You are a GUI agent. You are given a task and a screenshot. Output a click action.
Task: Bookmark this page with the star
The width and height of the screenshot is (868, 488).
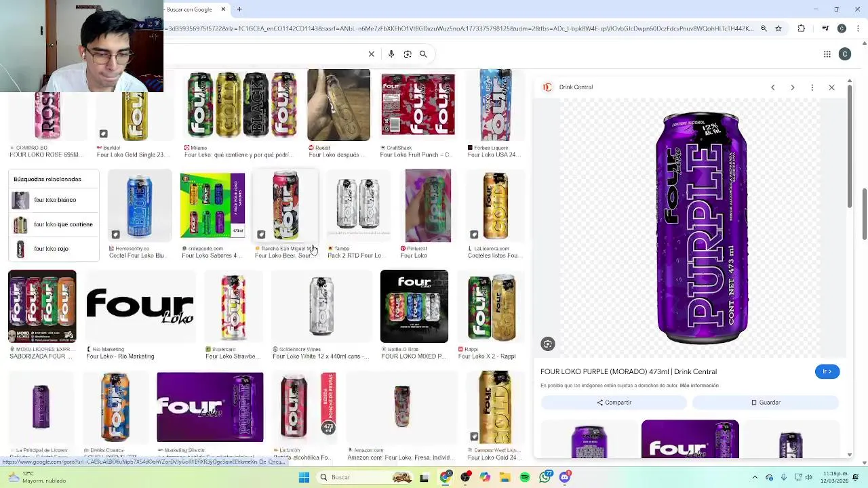click(x=778, y=28)
